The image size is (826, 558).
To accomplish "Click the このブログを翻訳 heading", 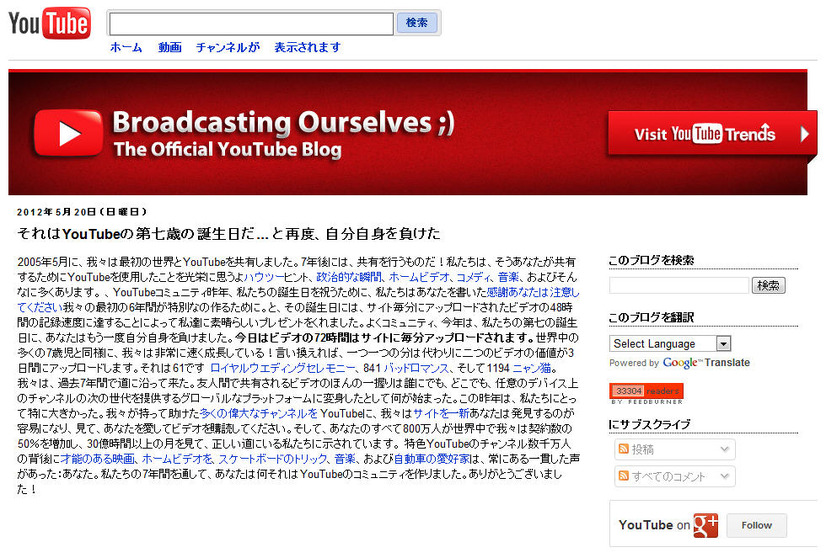I will (651, 318).
